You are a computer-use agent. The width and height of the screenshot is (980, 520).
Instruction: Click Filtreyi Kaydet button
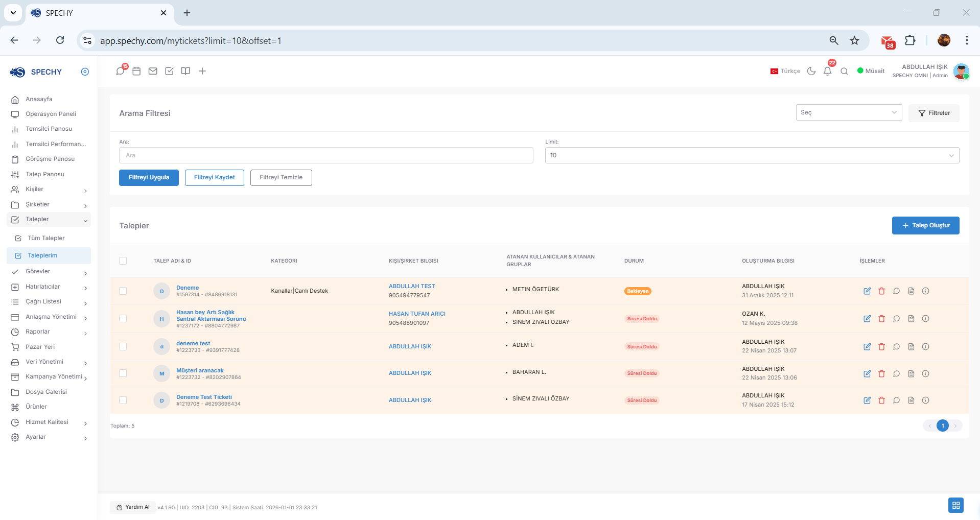coord(215,178)
